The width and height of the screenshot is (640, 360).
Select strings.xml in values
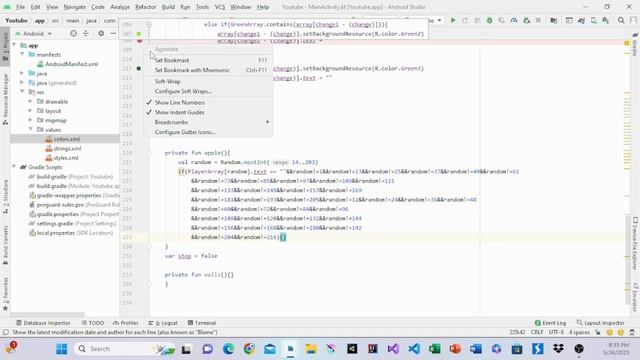[63, 149]
